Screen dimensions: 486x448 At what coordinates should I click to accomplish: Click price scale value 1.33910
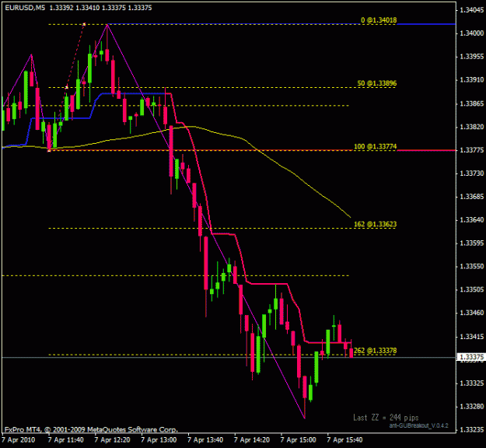point(472,80)
